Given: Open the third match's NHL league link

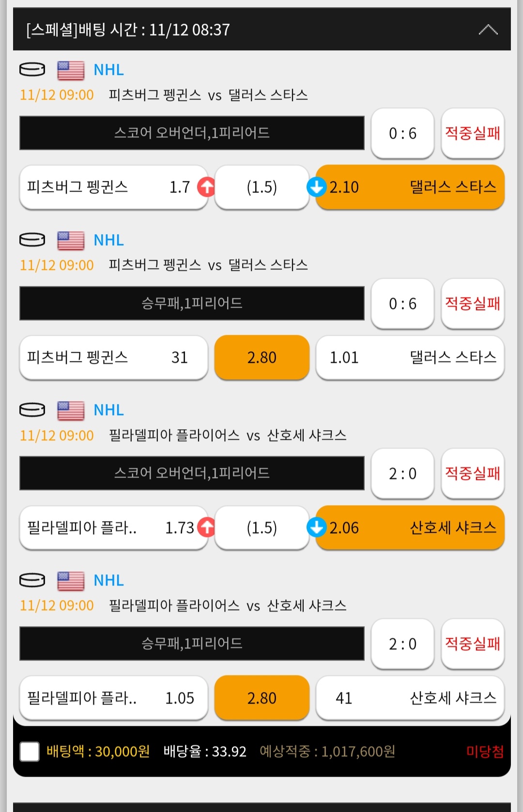Looking at the screenshot, I should [108, 410].
